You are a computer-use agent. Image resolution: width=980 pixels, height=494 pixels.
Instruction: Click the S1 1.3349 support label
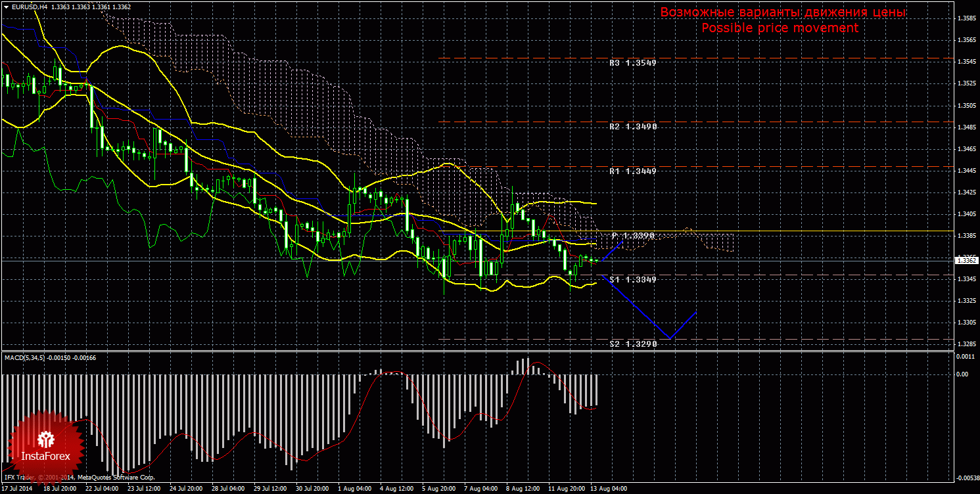click(632, 280)
